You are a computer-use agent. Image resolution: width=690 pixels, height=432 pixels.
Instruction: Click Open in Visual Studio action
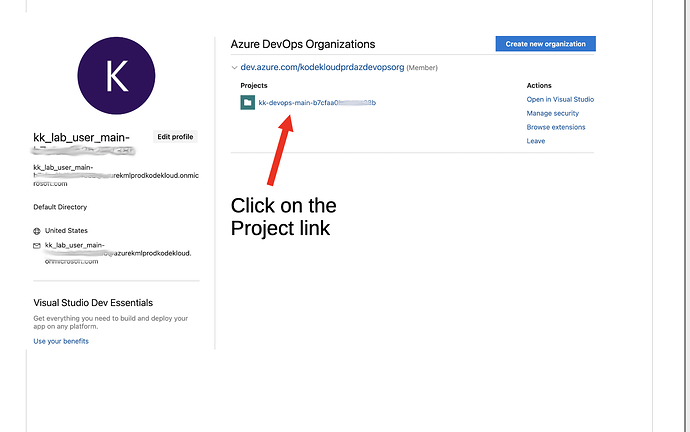pyautogui.click(x=560, y=99)
